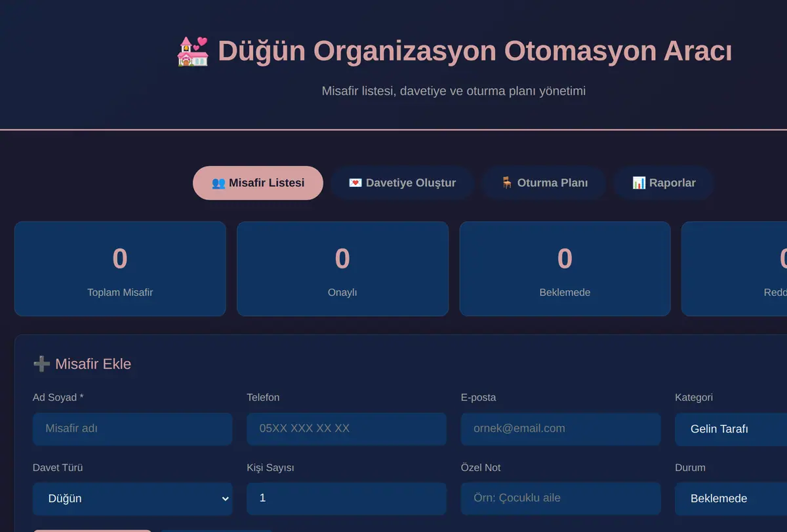
Task: Focus the Özel Not input field
Action: point(561,499)
